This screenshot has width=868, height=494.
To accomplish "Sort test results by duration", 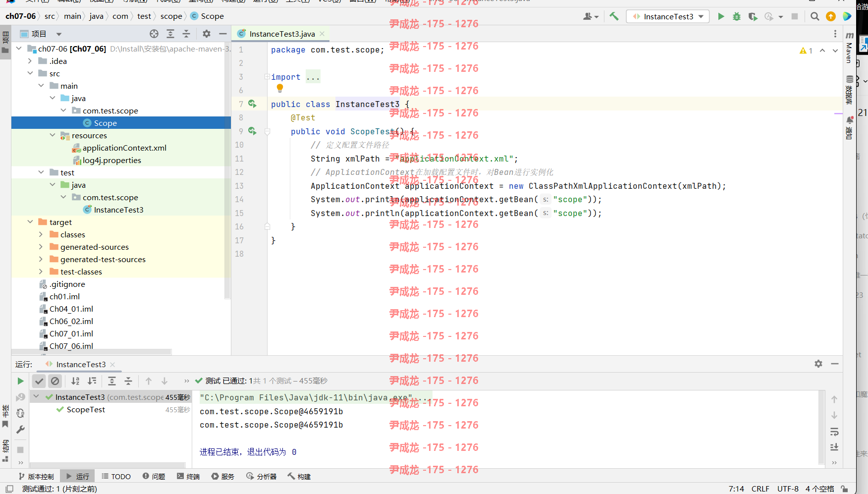I will point(92,381).
